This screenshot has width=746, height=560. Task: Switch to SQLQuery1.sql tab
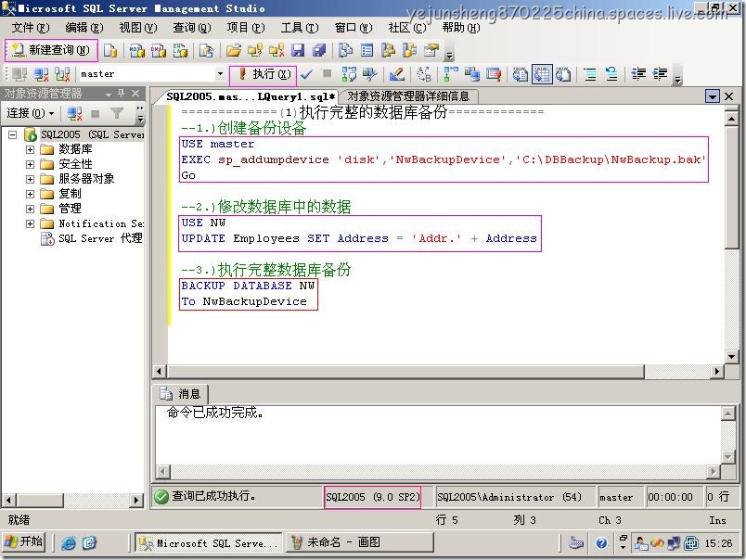coord(250,96)
